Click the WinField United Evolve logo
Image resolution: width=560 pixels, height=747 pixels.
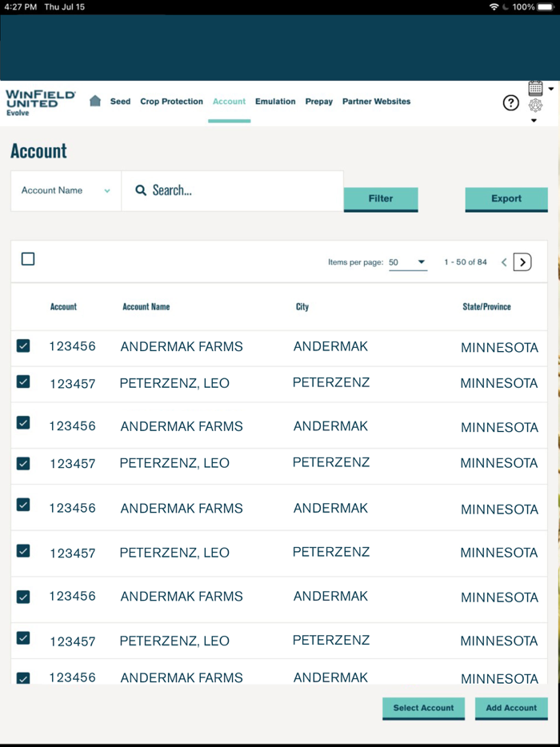(40, 103)
